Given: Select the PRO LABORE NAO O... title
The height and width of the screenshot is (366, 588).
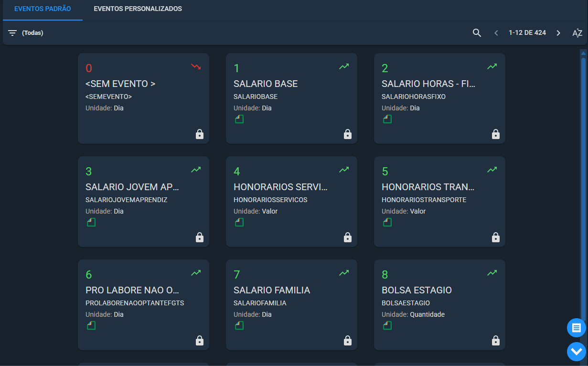Looking at the screenshot, I should click(x=132, y=290).
